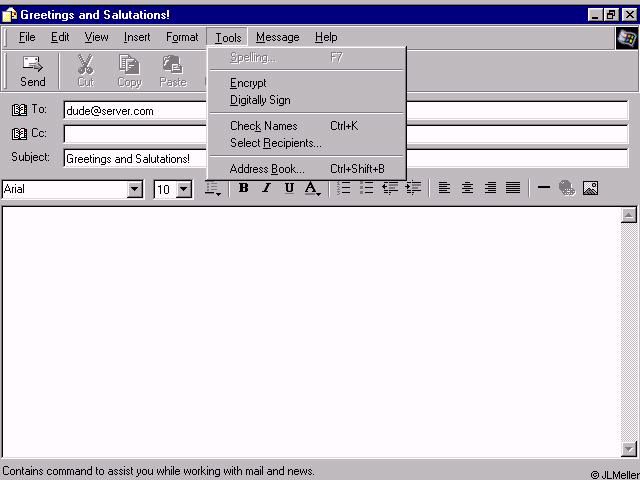
Task: Toggle italic formatting
Action: point(266,188)
